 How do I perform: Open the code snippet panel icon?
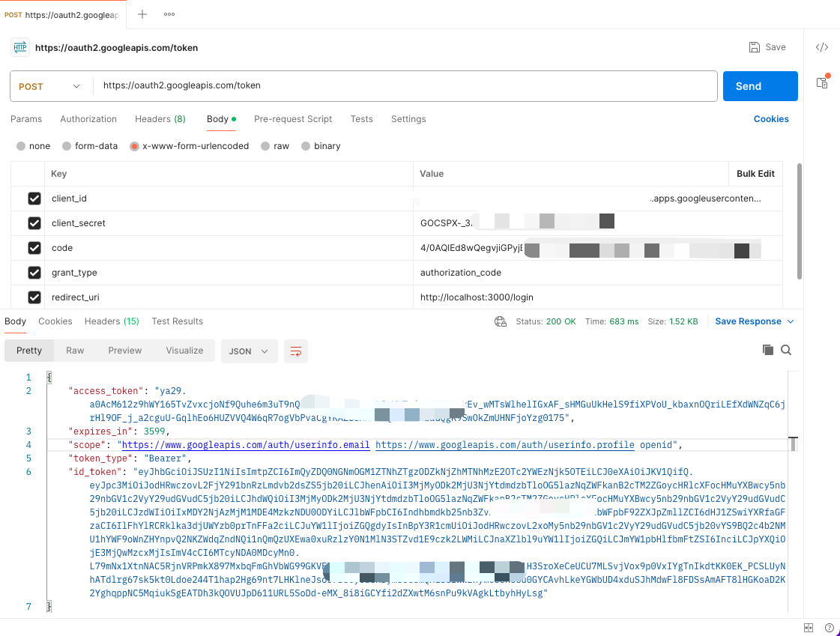822,47
